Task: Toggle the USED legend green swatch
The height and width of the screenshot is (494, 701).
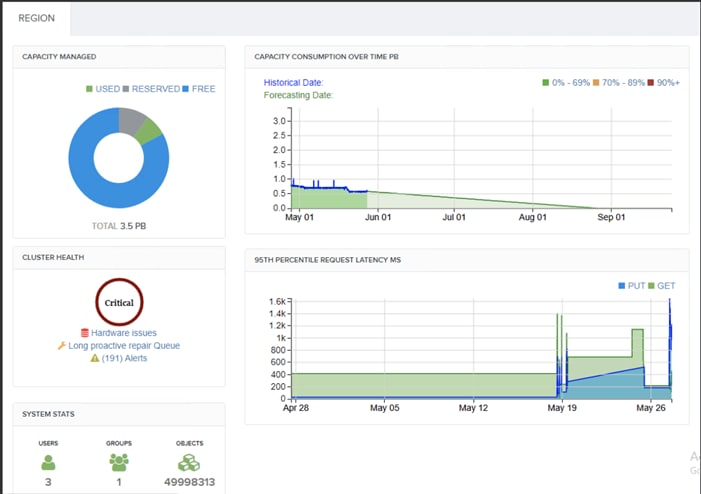Action: click(x=89, y=89)
